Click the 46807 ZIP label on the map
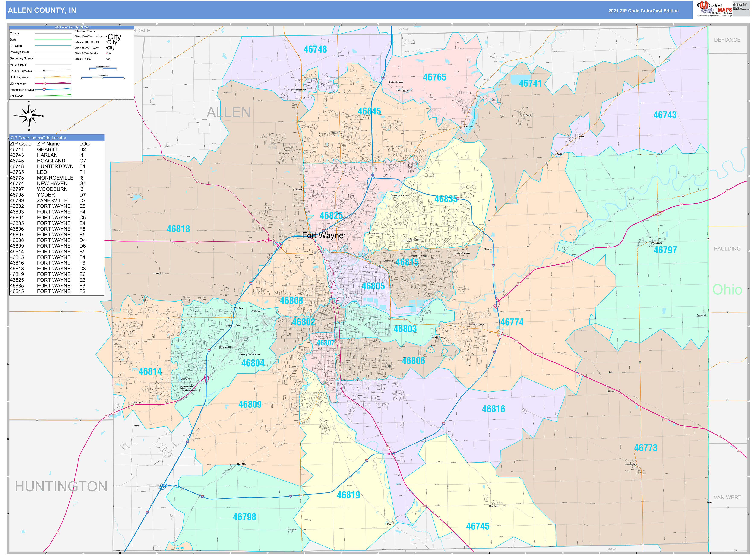 click(x=326, y=343)
